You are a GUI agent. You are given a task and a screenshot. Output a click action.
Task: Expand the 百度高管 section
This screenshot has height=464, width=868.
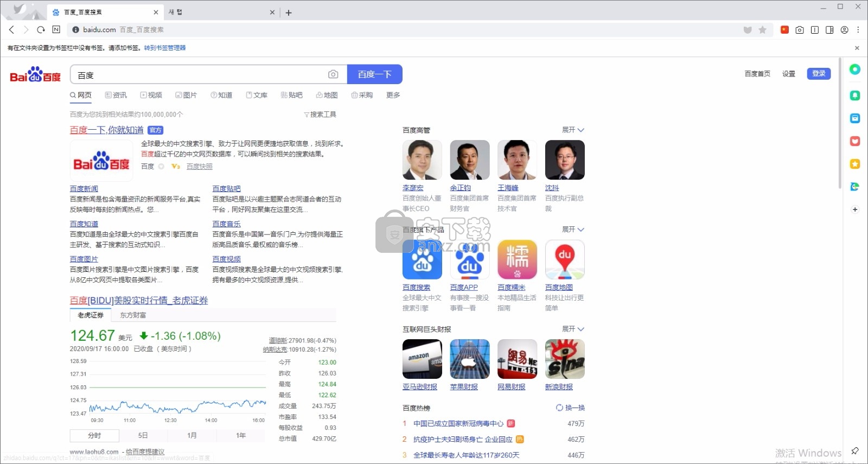573,130
